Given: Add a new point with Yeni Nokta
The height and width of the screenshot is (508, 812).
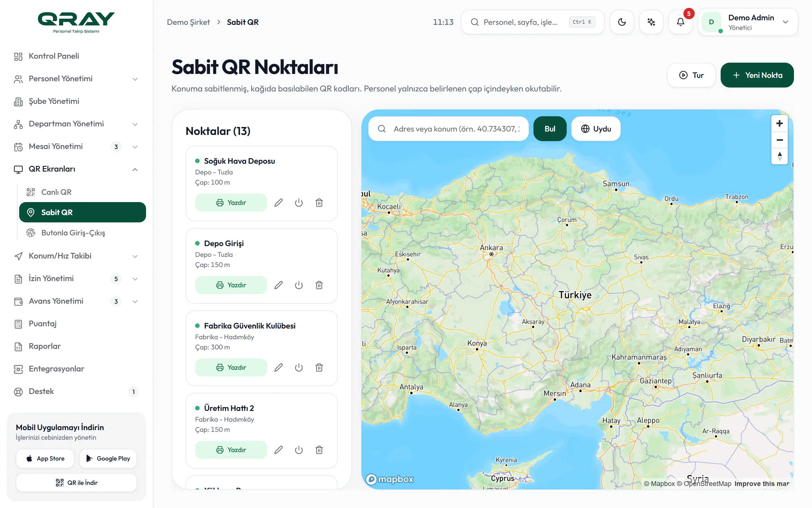Looking at the screenshot, I should pyautogui.click(x=757, y=75).
